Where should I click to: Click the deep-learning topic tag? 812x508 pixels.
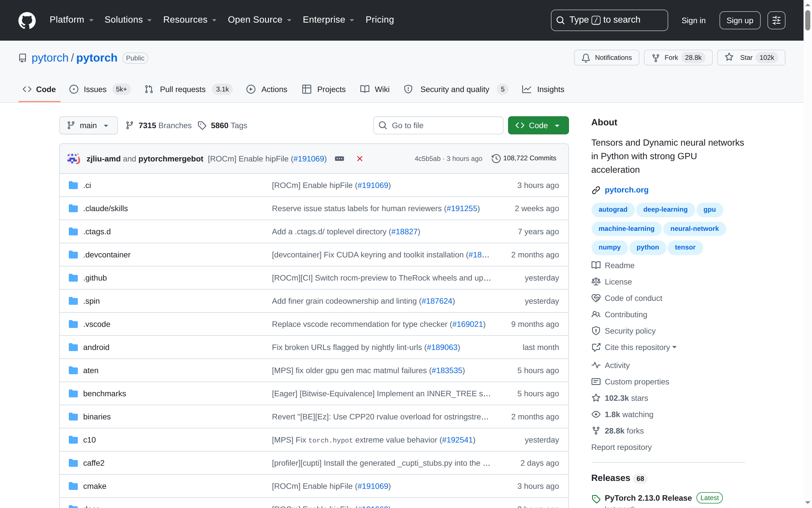pyautogui.click(x=665, y=210)
